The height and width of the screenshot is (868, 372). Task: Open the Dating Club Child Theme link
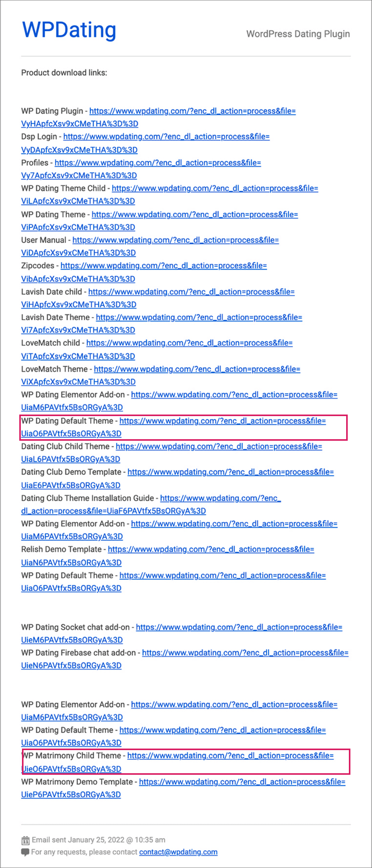(x=219, y=447)
